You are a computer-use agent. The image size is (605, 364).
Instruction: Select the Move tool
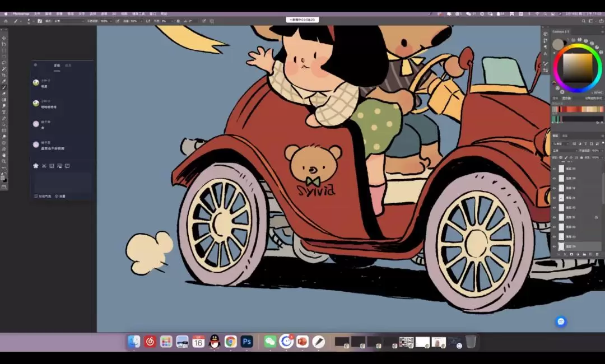[x=4, y=38]
